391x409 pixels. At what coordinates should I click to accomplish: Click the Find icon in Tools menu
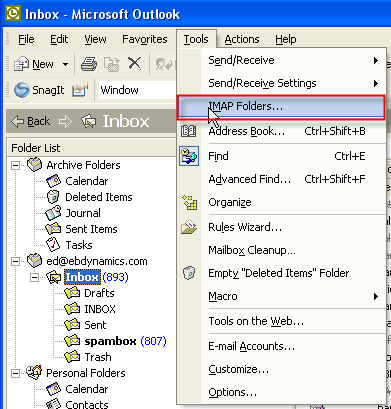click(x=189, y=156)
